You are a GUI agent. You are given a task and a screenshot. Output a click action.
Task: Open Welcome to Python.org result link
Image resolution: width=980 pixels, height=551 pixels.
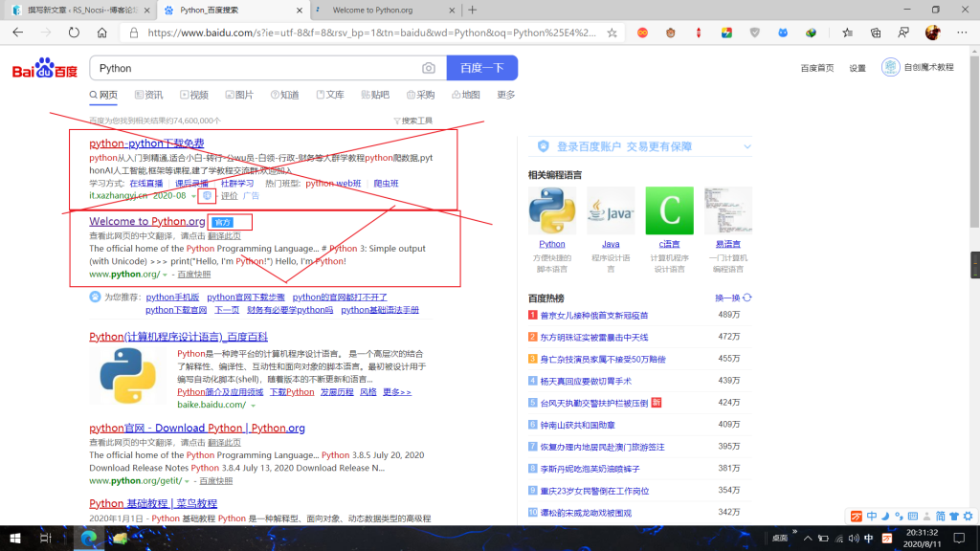pyautogui.click(x=146, y=221)
